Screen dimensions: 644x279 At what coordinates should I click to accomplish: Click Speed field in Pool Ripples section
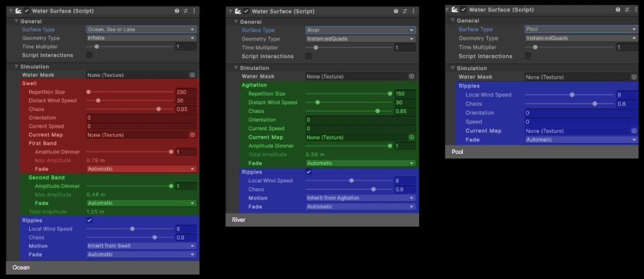581,122
